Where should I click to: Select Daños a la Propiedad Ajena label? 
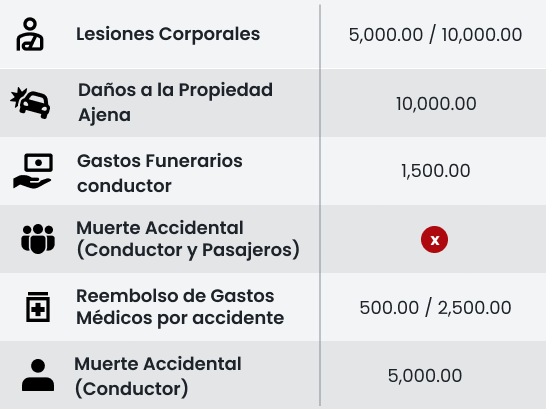pos(175,103)
